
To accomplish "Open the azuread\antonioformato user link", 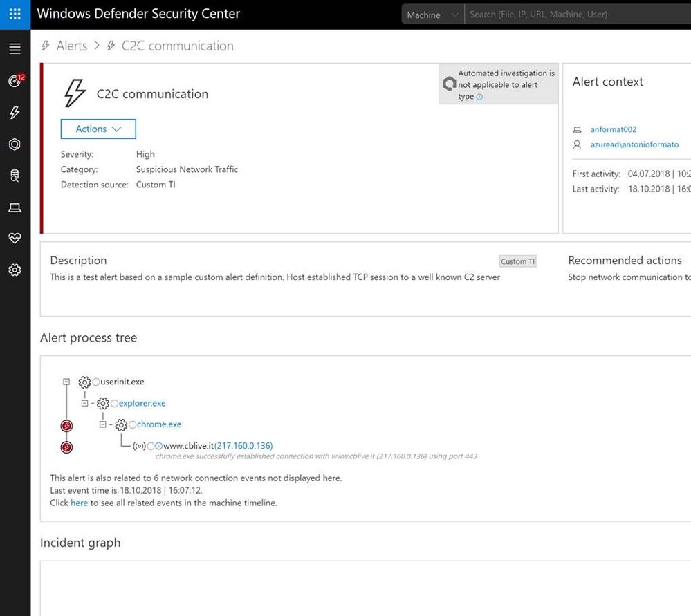I will pyautogui.click(x=634, y=145).
